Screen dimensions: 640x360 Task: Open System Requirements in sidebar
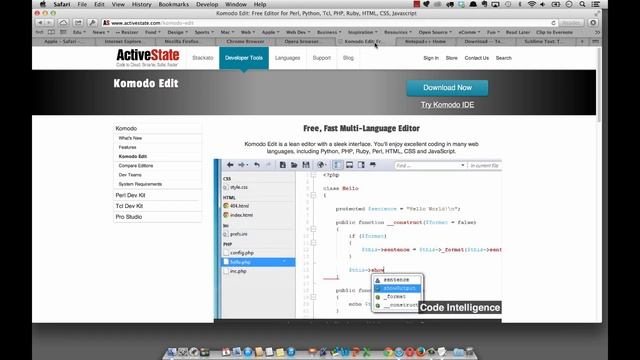(x=140, y=184)
